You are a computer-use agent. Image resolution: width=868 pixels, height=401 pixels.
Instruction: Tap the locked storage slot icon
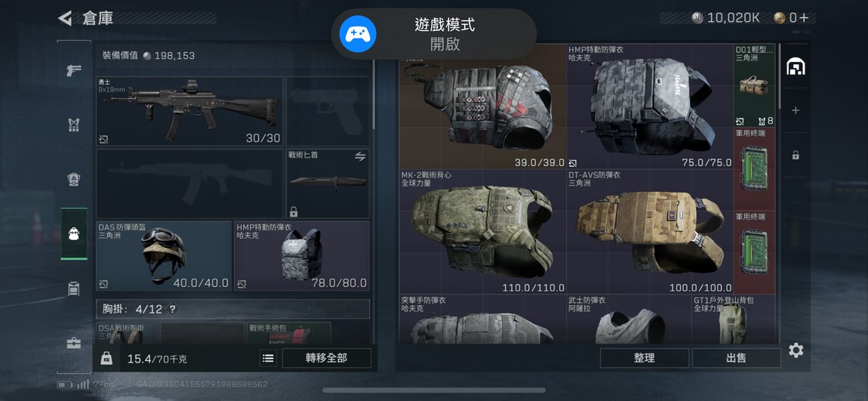[796, 155]
